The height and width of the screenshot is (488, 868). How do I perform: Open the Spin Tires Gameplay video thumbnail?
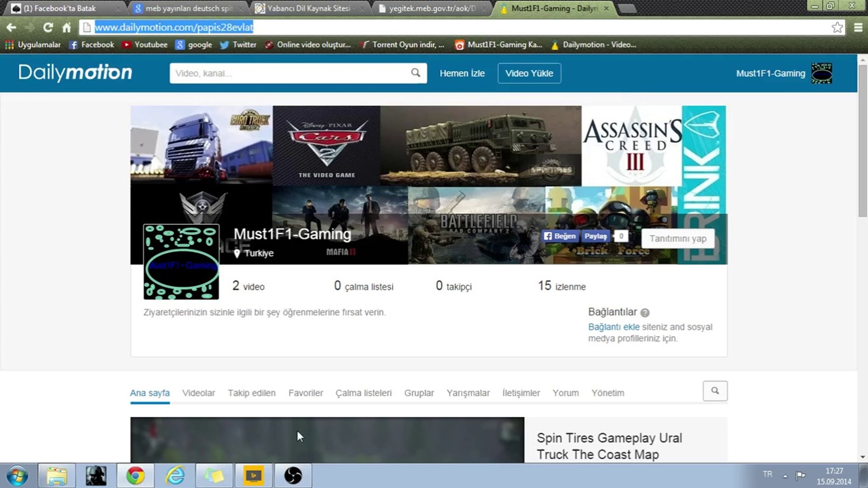click(x=327, y=440)
